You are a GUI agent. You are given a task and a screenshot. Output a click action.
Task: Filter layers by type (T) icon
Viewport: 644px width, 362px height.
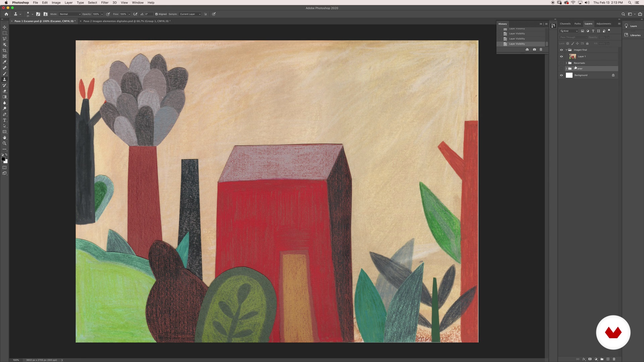(593, 31)
